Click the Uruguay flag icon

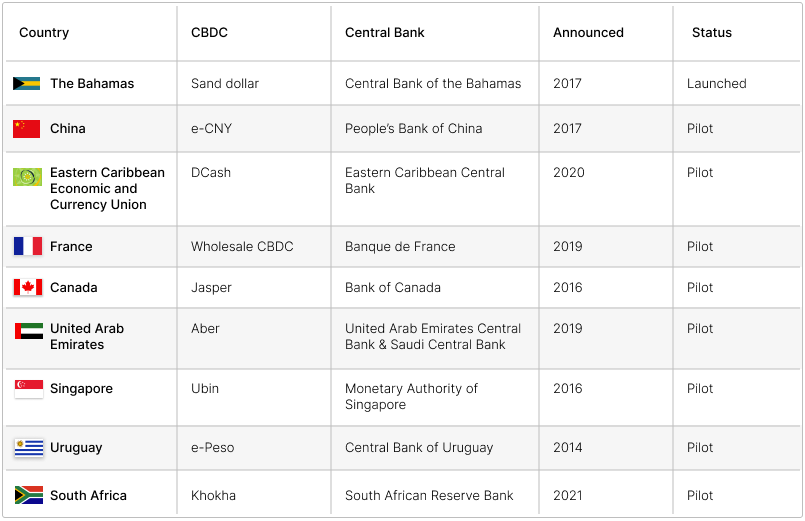pyautogui.click(x=29, y=448)
